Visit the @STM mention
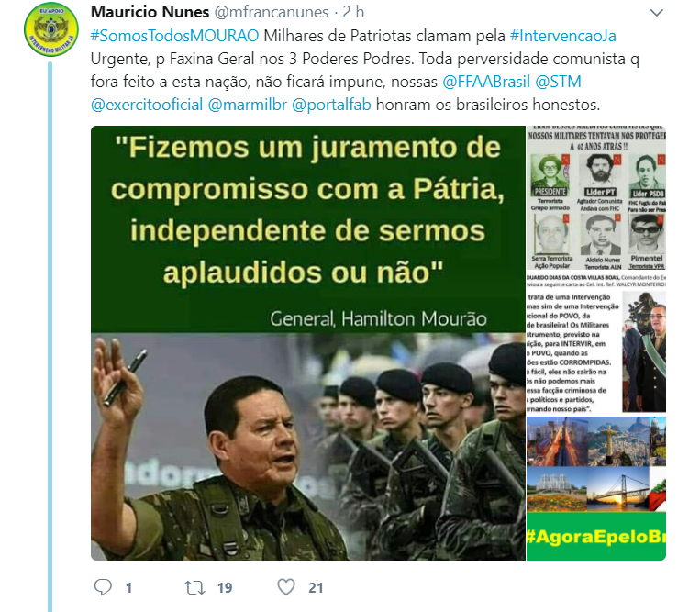700x612 pixels. click(558, 82)
